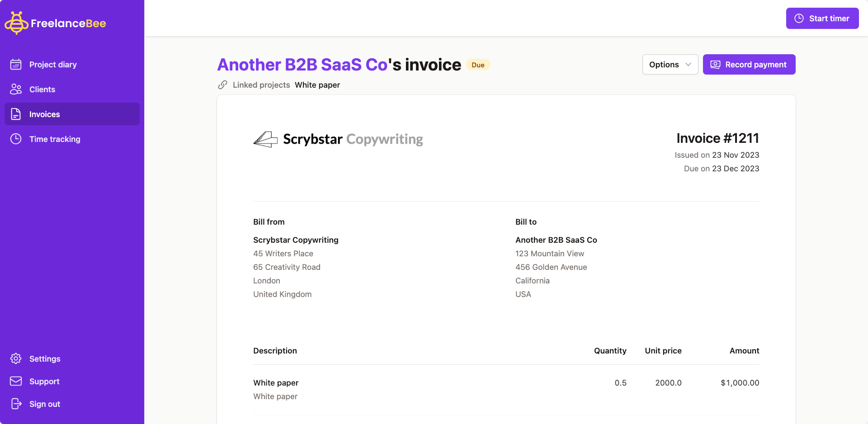Expand the Options dropdown
Screen dimensions: 868x424
[x=670, y=65]
